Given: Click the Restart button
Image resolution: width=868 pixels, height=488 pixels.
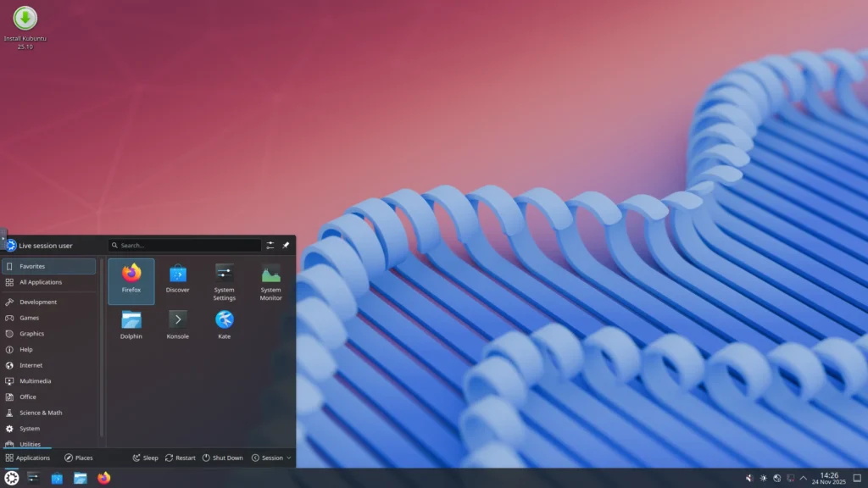Looking at the screenshot, I should click(180, 457).
